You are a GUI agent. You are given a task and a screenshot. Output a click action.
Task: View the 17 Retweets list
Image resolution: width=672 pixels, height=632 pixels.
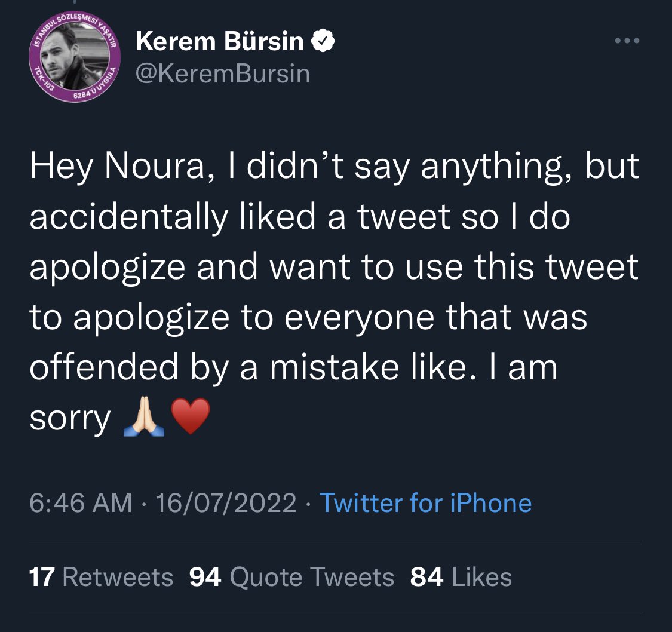pos(102,577)
